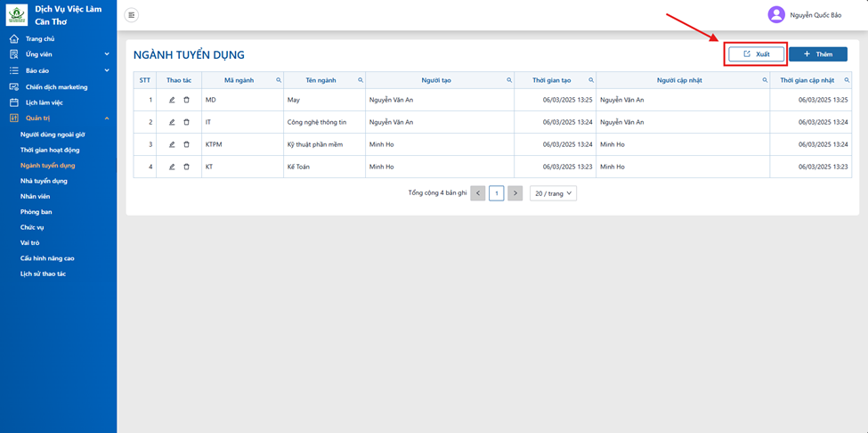Screen dimensions: 868x433
Task: Click trash icon for Kế Toán row
Action: [186, 167]
